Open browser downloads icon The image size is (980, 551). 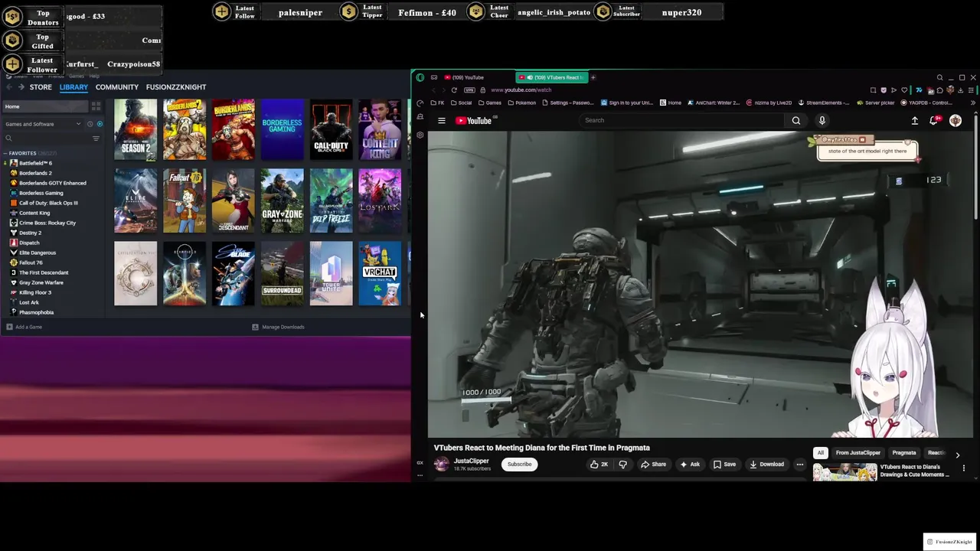960,90
